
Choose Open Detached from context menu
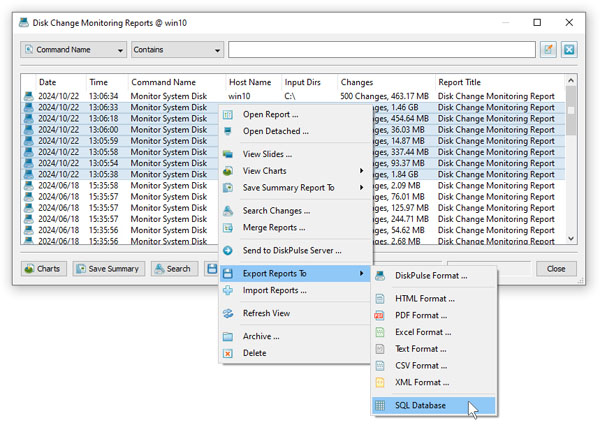pyautogui.click(x=295, y=131)
